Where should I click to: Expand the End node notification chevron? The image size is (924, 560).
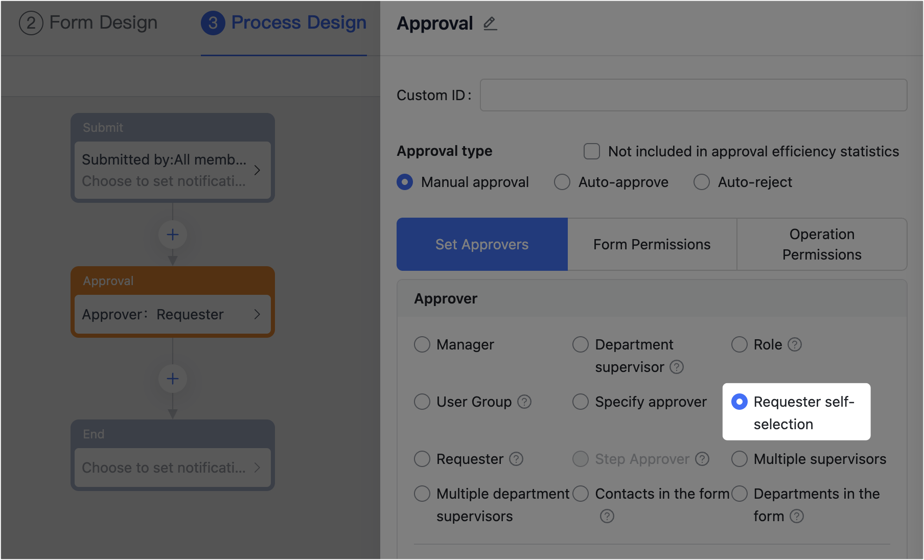pyautogui.click(x=257, y=468)
